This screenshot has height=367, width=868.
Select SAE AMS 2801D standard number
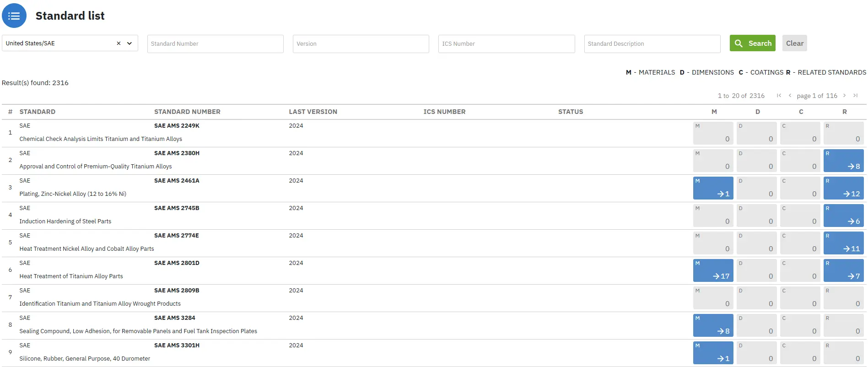pyautogui.click(x=177, y=263)
